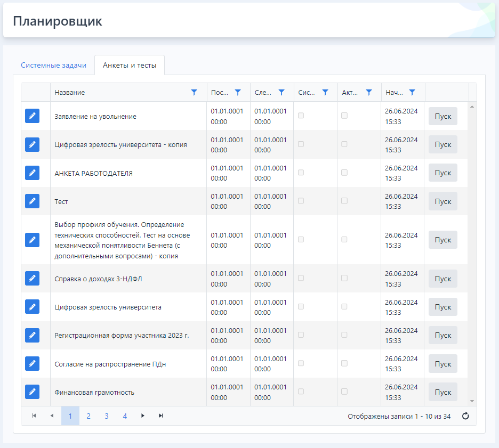Toggle "Сис..." checkbox for "Заявление на увольнение"
499x448 pixels.
click(x=301, y=116)
